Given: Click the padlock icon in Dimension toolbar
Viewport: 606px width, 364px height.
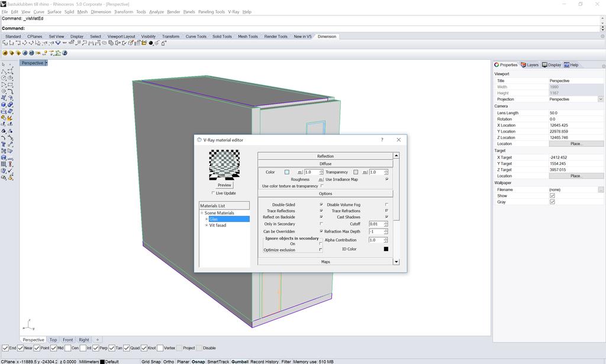Looking at the screenshot, I should 163,43.
